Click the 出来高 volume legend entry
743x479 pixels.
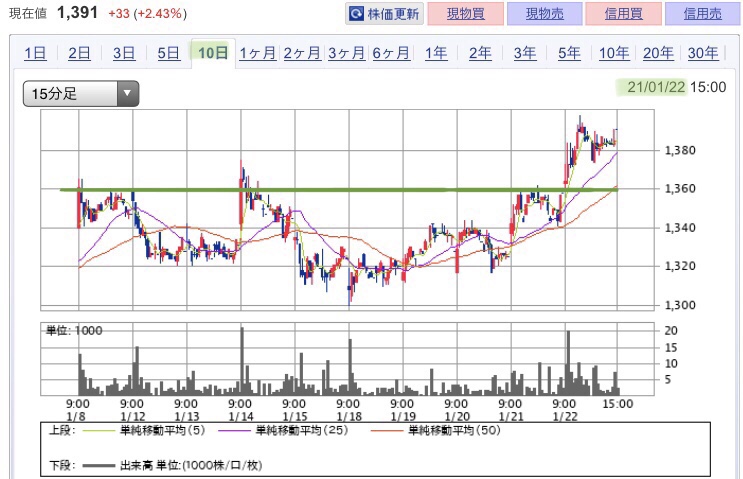click(x=172, y=466)
